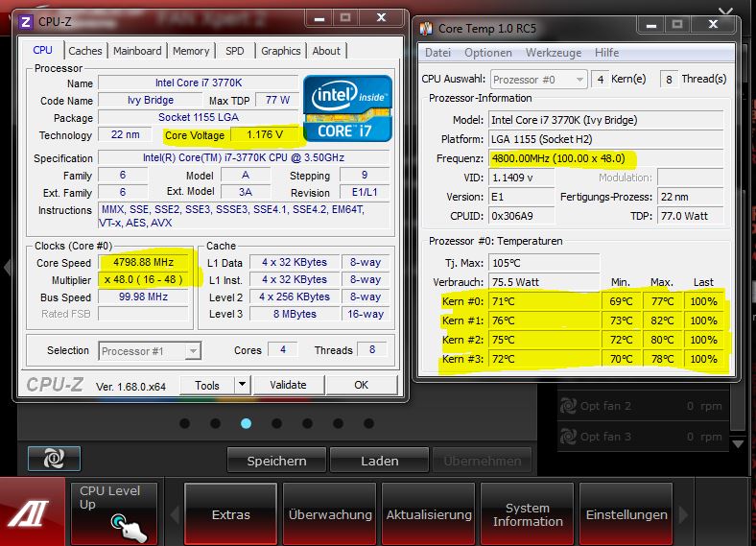Image resolution: width=756 pixels, height=546 pixels.
Task: Select the second page dot
Action: [216, 423]
